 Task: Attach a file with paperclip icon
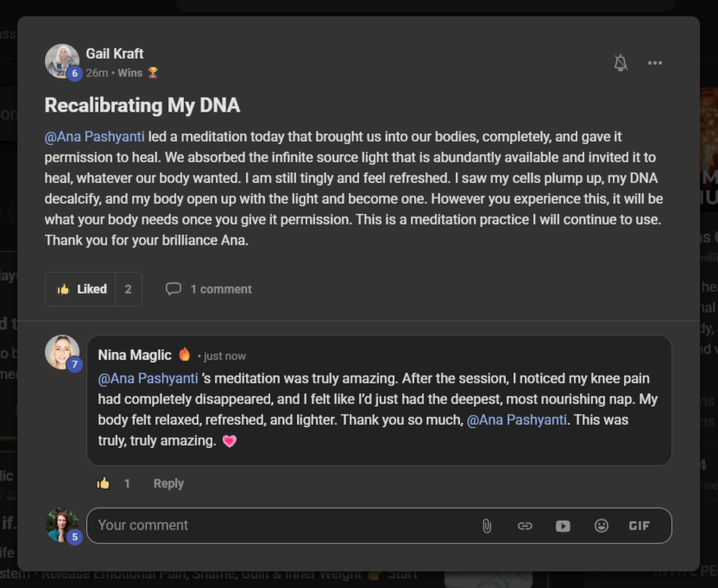pyautogui.click(x=487, y=526)
